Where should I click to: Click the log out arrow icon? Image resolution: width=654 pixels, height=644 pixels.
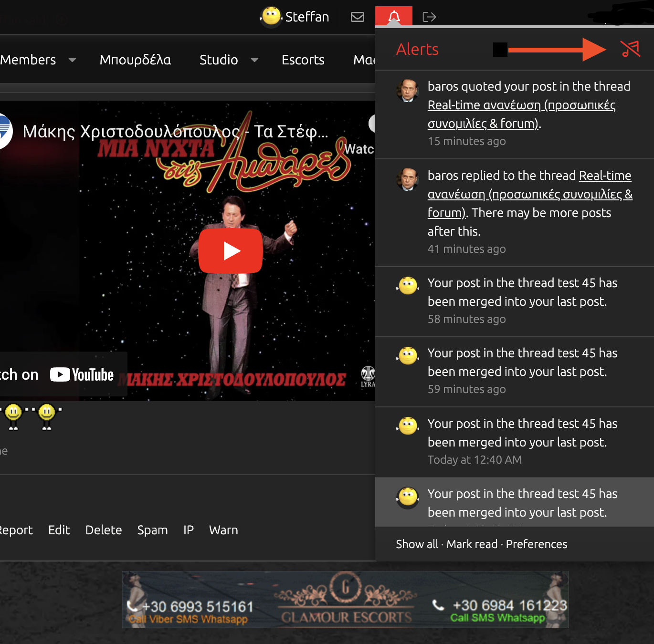point(429,17)
